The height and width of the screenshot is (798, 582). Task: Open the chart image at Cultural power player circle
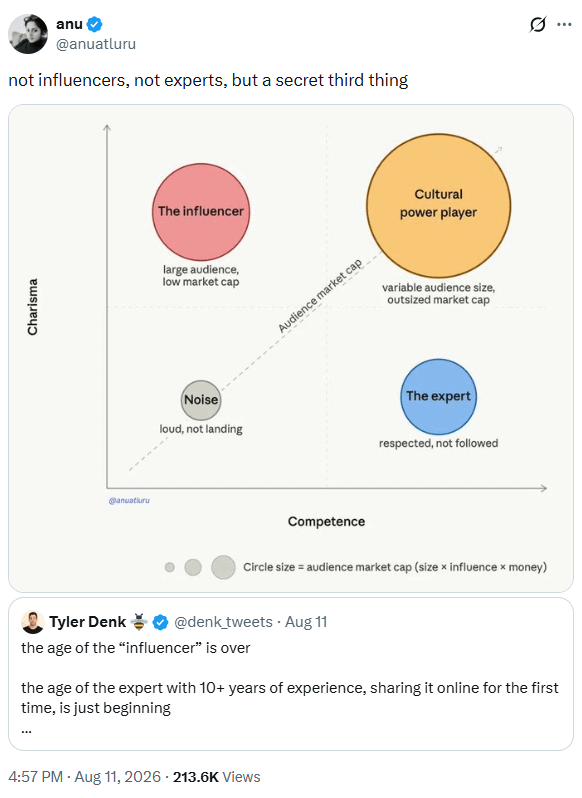[x=439, y=206]
